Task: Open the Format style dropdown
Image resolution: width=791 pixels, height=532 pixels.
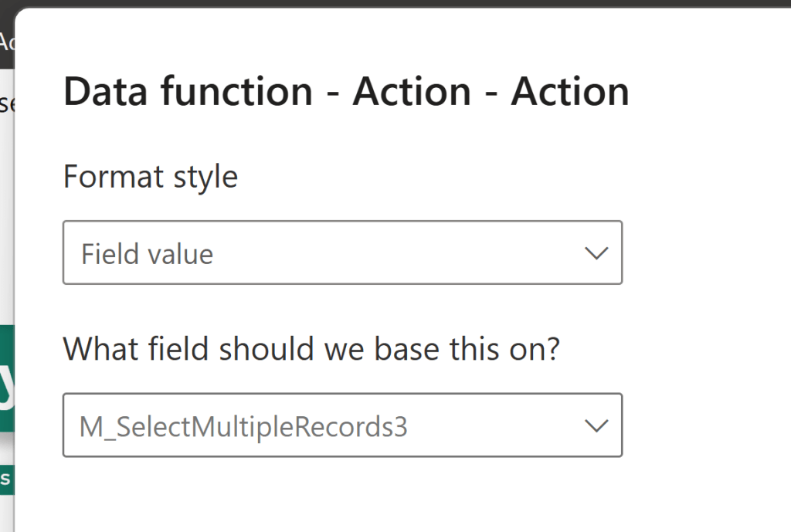Action: click(342, 252)
